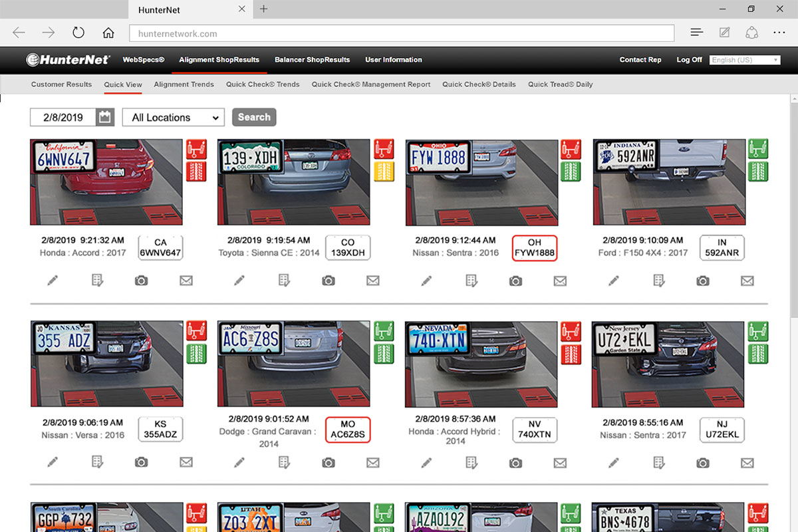Open Kansas 355 ADZ vehicle thumbnail
The height and width of the screenshot is (532, 798).
(x=106, y=364)
